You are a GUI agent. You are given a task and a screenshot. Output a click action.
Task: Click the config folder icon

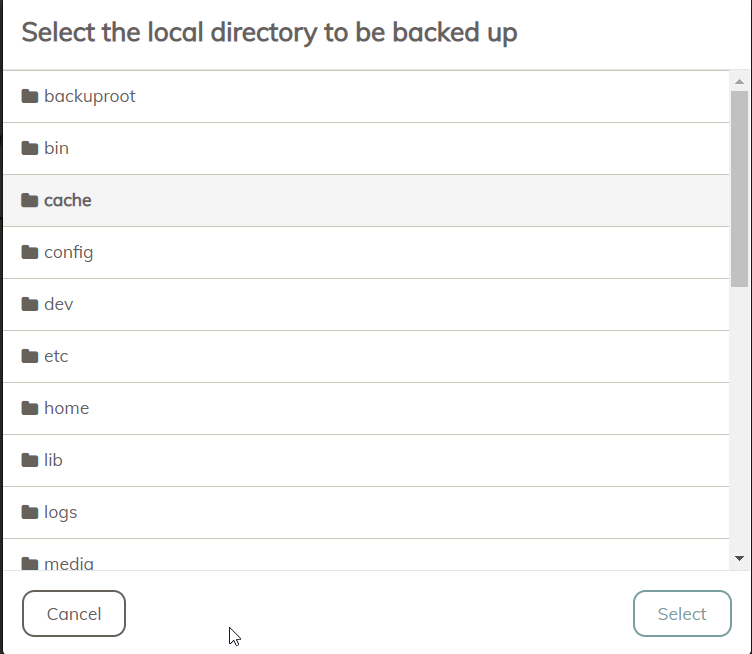coord(30,252)
